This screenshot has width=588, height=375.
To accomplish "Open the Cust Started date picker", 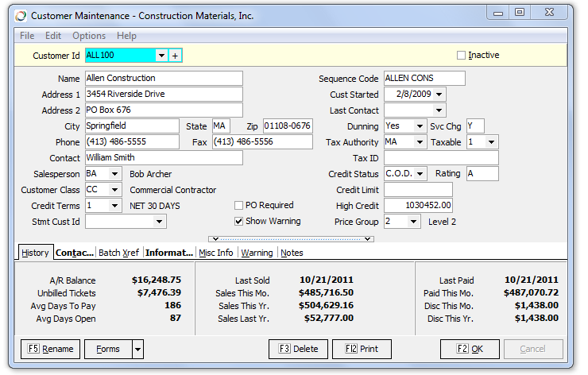I will (x=439, y=95).
